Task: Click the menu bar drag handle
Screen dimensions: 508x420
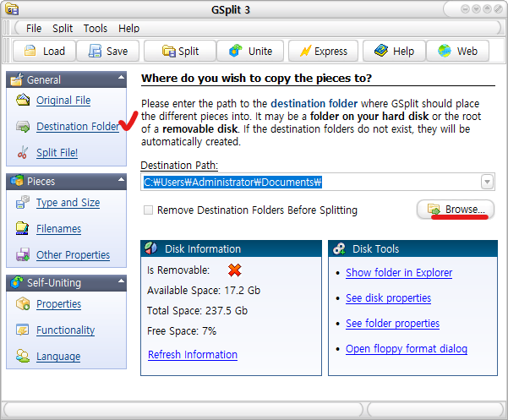Action: [6, 28]
